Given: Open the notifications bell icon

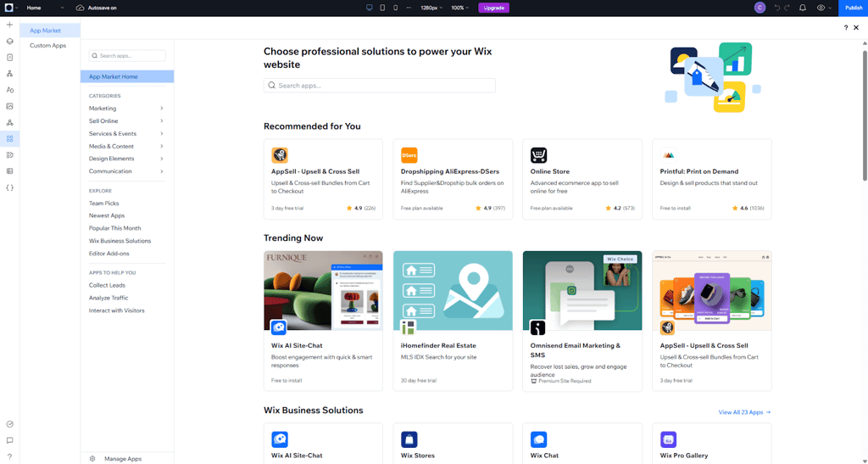Looking at the screenshot, I should (803, 8).
